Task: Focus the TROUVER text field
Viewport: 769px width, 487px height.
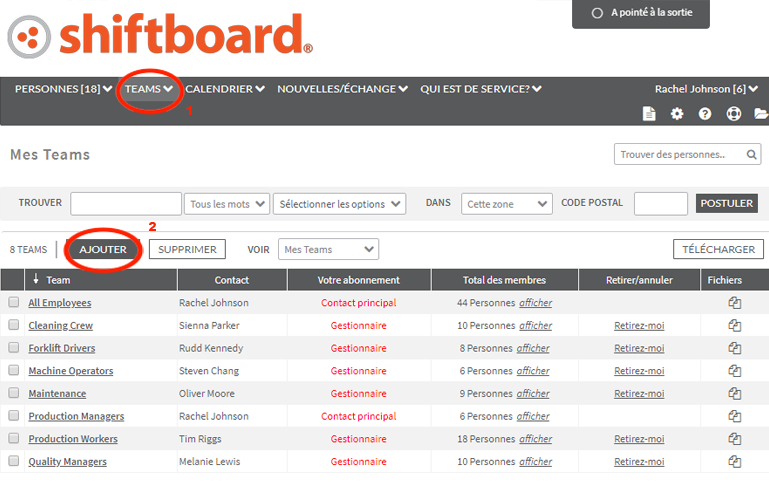Action: [126, 204]
